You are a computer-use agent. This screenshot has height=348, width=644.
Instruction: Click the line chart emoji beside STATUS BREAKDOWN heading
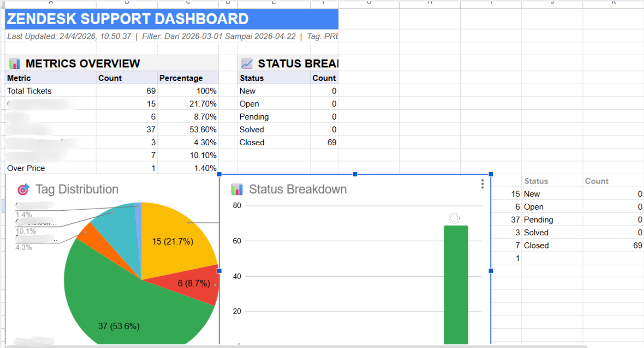(247, 63)
